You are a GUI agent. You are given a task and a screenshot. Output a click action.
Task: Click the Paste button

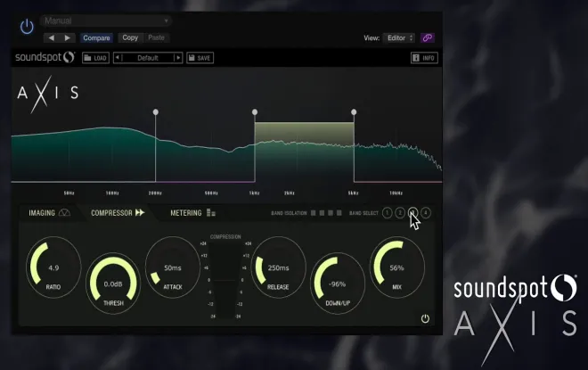[x=157, y=37]
